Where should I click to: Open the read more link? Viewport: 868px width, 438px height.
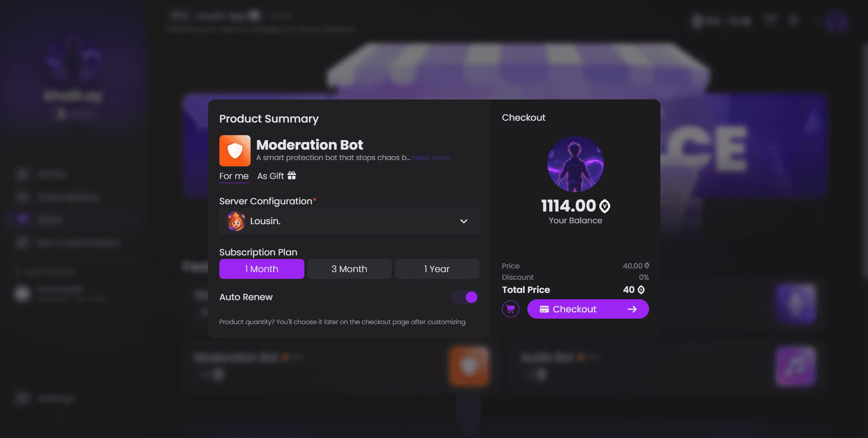431,157
